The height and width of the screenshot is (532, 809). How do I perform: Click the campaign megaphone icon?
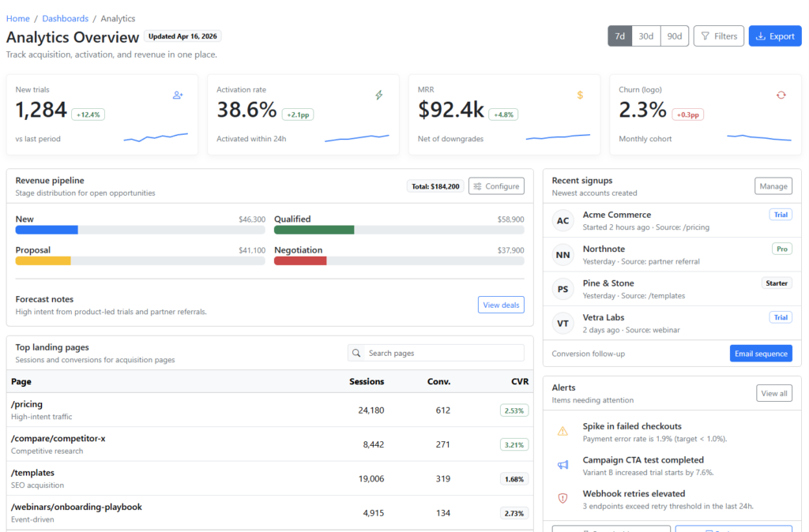tap(563, 465)
